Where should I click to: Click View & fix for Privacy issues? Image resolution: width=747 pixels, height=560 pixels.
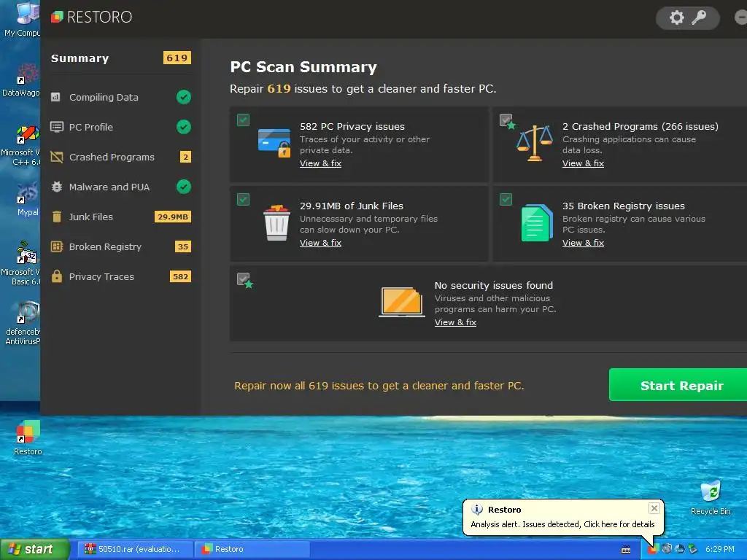(321, 163)
